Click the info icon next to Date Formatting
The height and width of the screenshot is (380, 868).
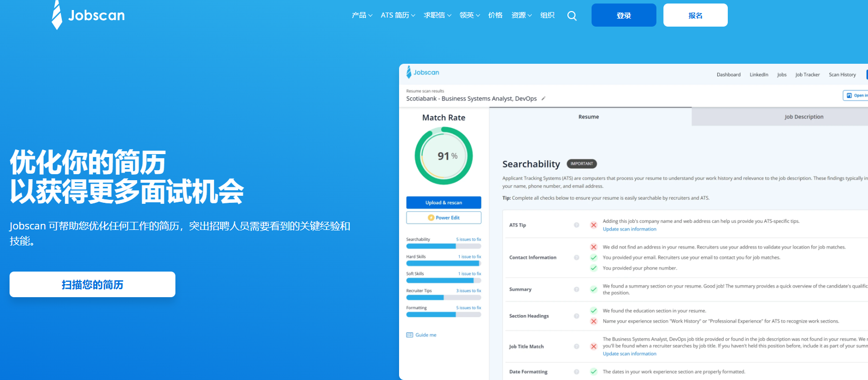click(576, 372)
